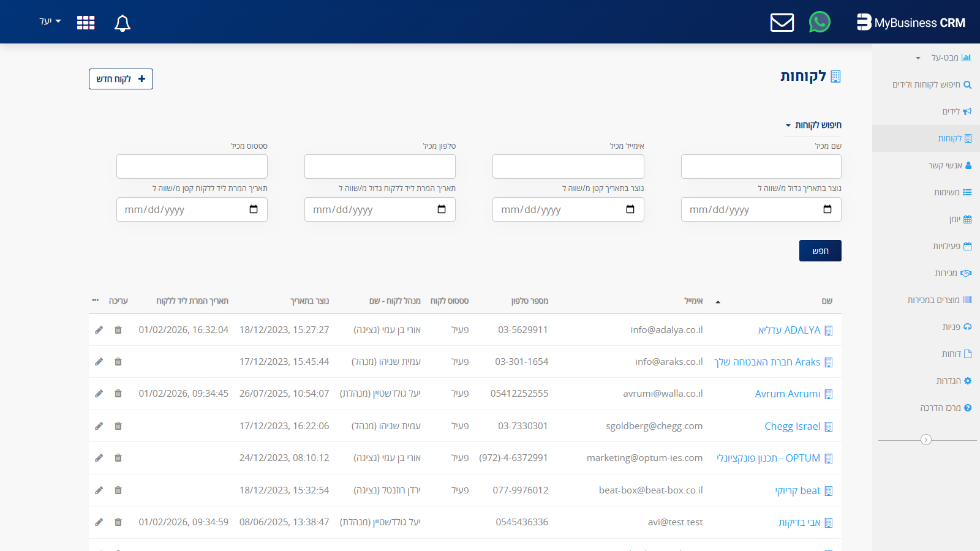Click the trash icon for beat קידוף row
Screen dimensions: 980x551
point(118,490)
